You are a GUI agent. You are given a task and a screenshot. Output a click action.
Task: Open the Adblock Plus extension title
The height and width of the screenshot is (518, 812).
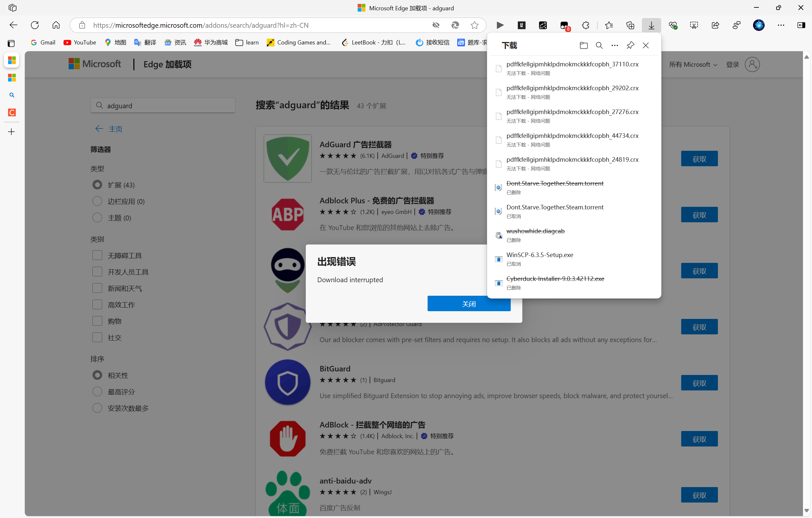pyautogui.click(x=377, y=200)
